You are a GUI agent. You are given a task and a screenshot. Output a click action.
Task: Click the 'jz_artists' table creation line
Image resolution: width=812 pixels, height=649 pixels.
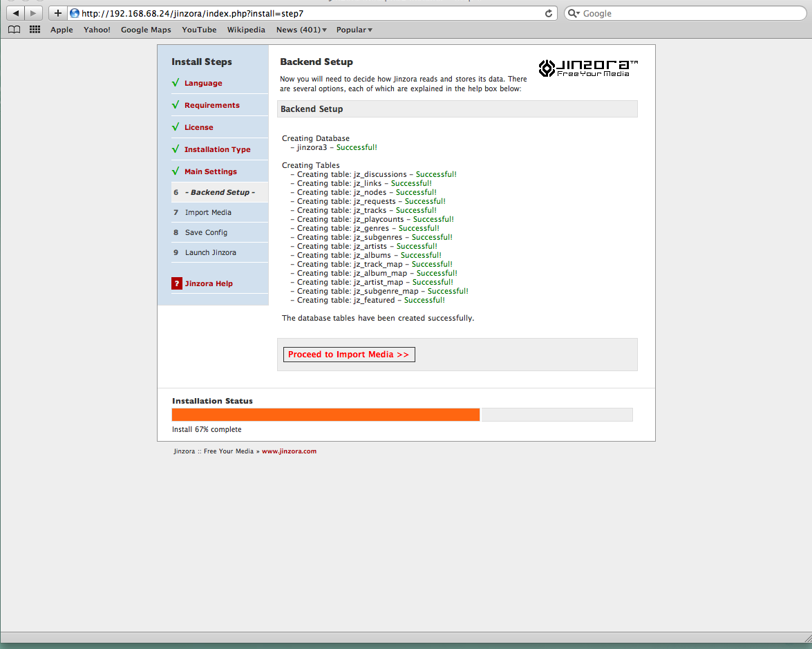(x=364, y=246)
